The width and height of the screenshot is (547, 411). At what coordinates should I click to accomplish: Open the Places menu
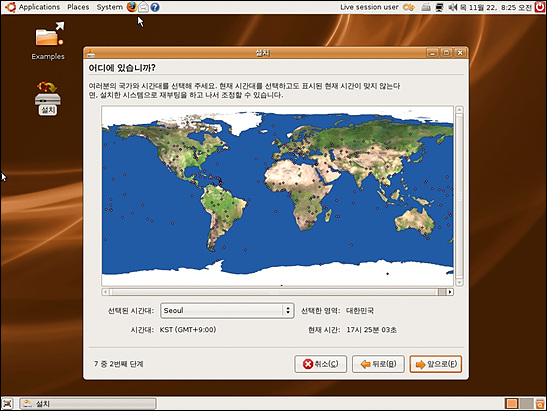pos(78,7)
